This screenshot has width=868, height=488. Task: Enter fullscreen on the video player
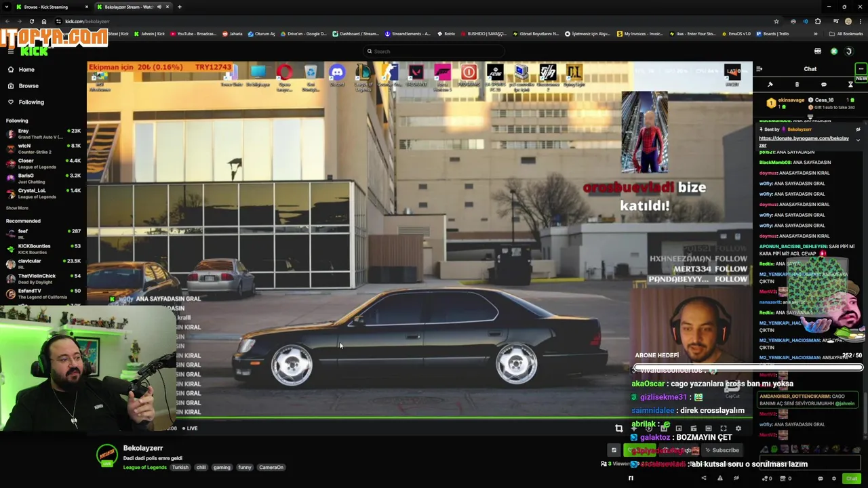(724, 428)
